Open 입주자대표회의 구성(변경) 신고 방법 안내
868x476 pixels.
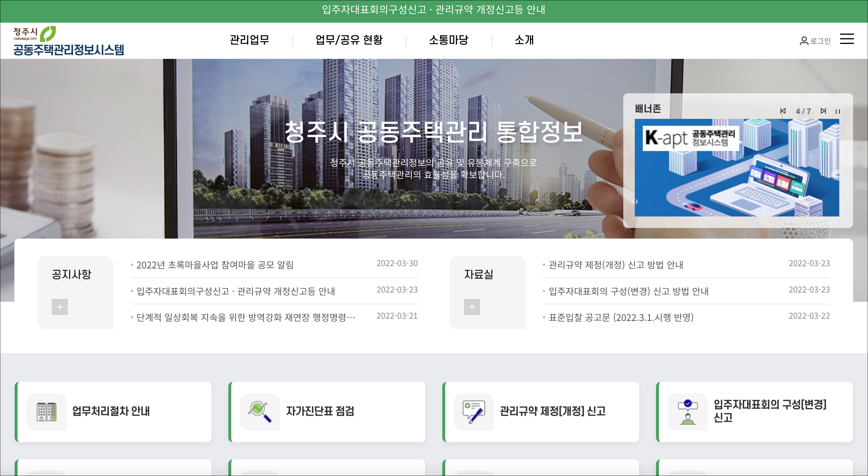coord(629,291)
